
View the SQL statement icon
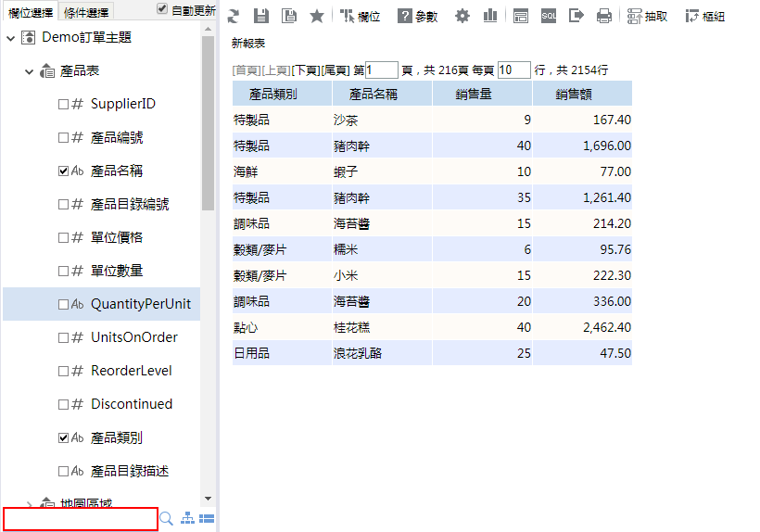[549, 16]
